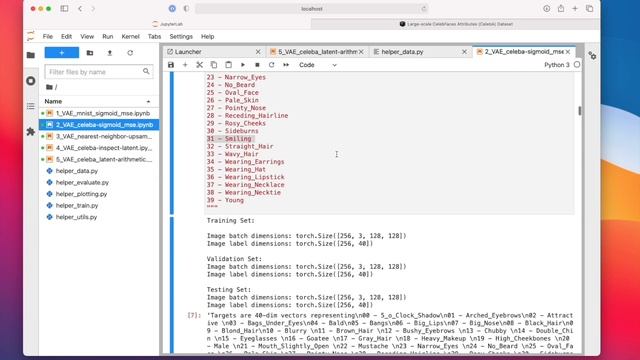Screen dimensions: 640x360
Task: Show the Safari tab overview icon
Action: (589, 9)
